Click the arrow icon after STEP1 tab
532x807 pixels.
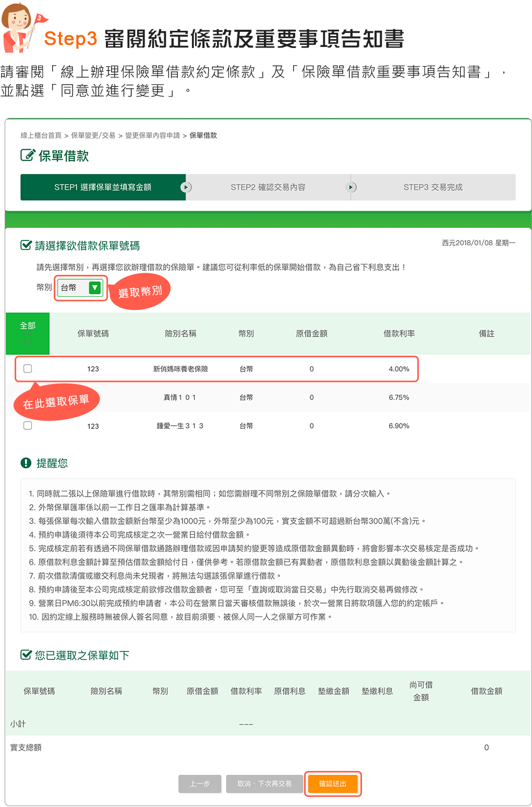[186, 187]
